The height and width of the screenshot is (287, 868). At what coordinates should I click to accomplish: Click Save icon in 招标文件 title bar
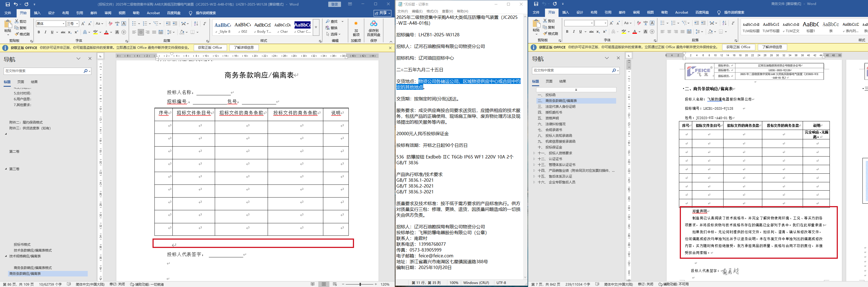(x=7, y=4)
